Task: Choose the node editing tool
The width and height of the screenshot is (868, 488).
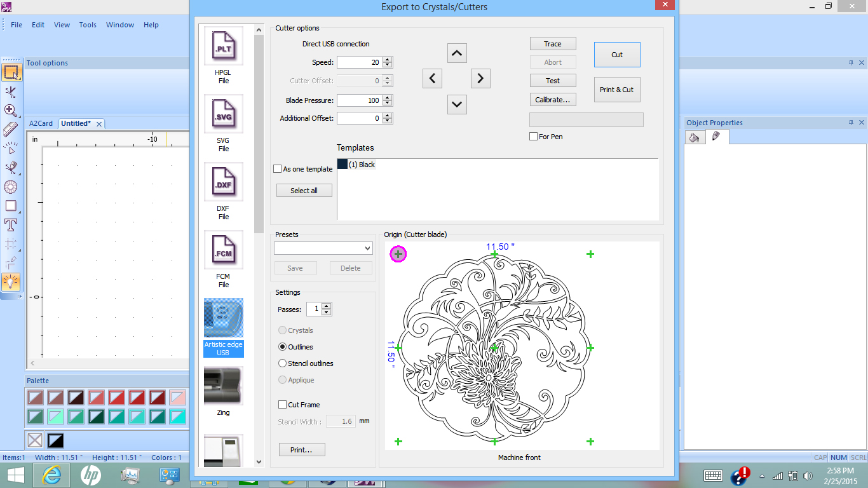Action: [11, 91]
